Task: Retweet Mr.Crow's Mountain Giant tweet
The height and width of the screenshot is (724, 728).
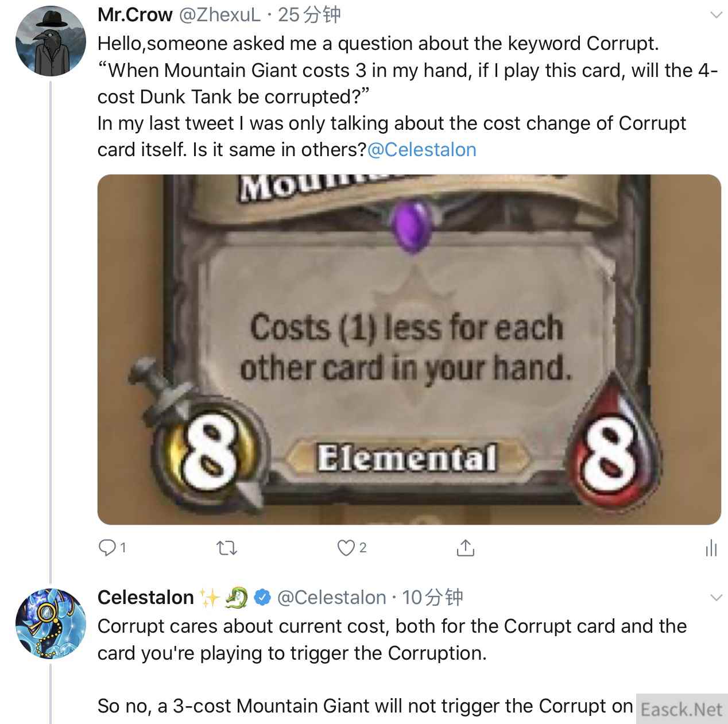Action: click(x=228, y=549)
